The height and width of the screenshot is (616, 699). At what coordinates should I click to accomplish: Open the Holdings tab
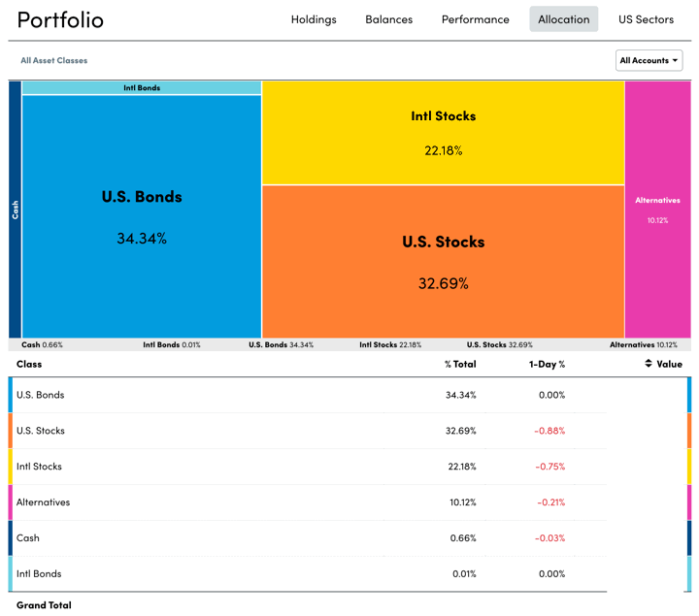[x=314, y=19]
